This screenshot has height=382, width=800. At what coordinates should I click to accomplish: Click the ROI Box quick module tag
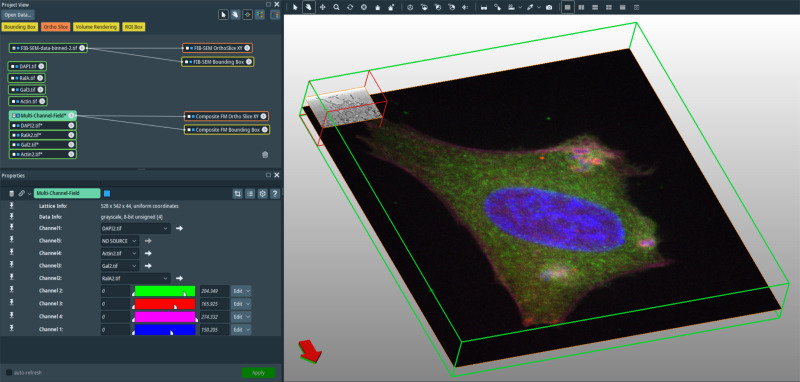134,27
